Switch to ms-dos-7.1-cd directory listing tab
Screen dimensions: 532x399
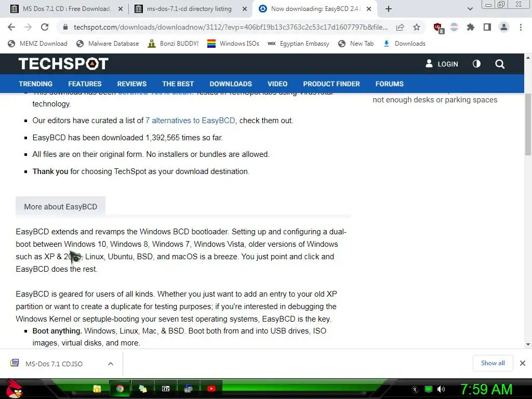(189, 9)
